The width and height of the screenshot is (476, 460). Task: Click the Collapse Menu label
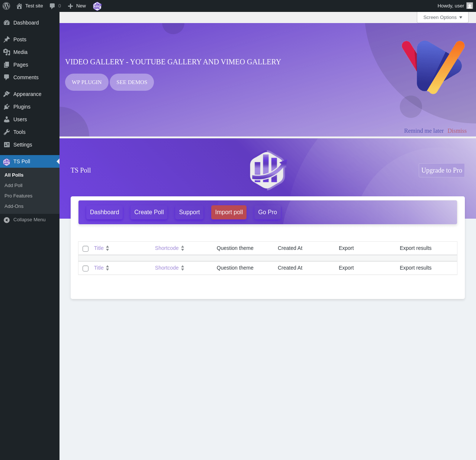29,220
